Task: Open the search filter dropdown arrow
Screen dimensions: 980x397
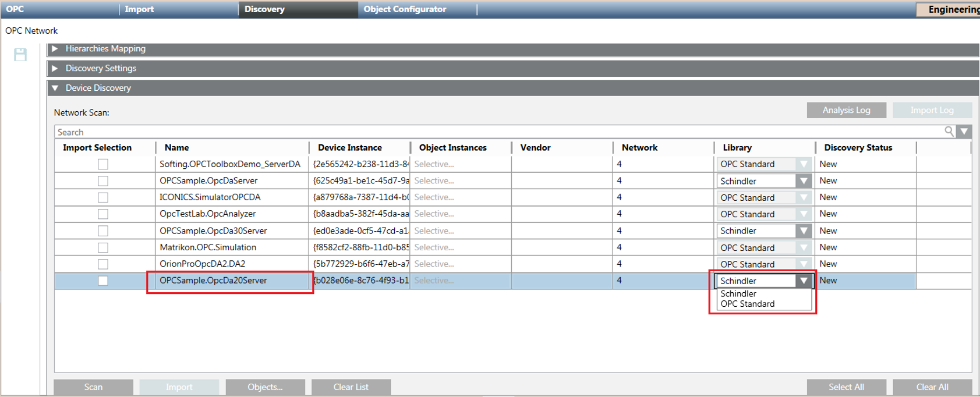Action: click(964, 132)
